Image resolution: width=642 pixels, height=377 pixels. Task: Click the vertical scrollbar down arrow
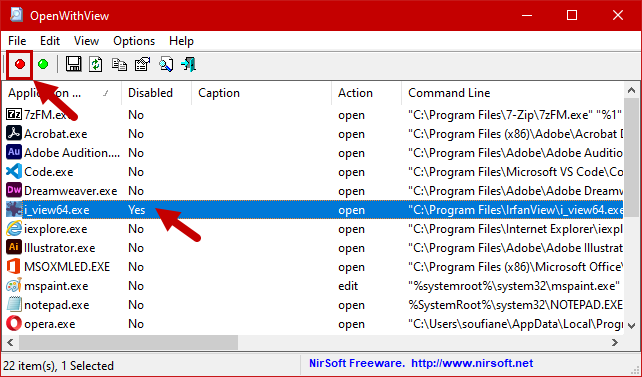pyautogui.click(x=631, y=326)
